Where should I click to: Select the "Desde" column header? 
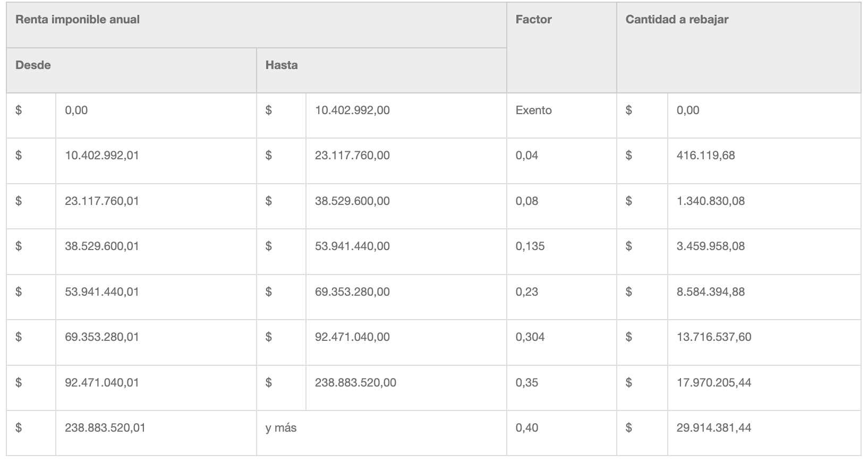tap(33, 65)
